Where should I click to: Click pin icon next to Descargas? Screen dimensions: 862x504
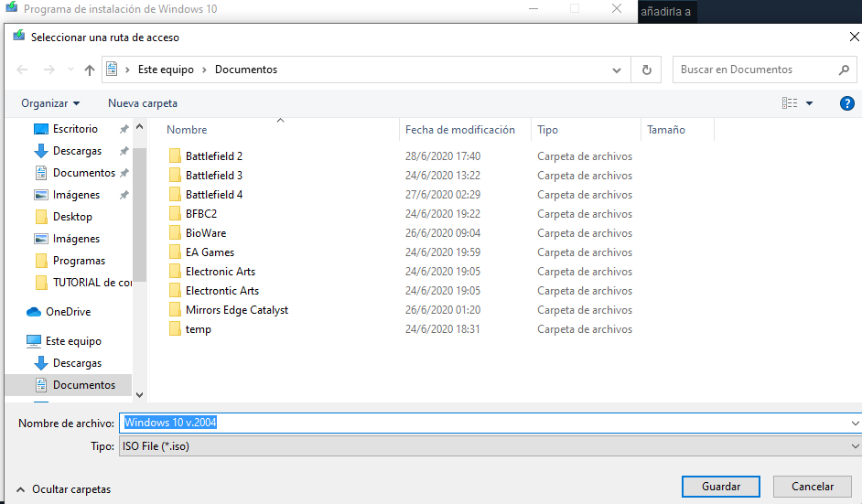(x=124, y=151)
